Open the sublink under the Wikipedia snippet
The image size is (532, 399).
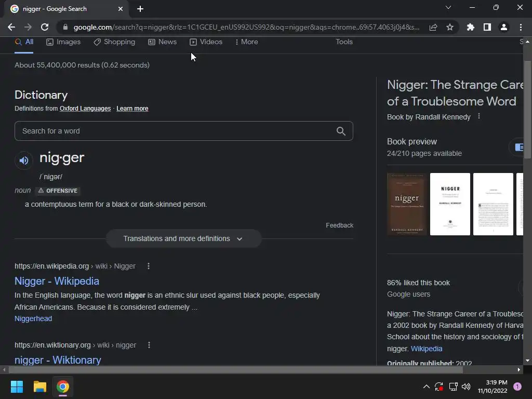(x=33, y=318)
